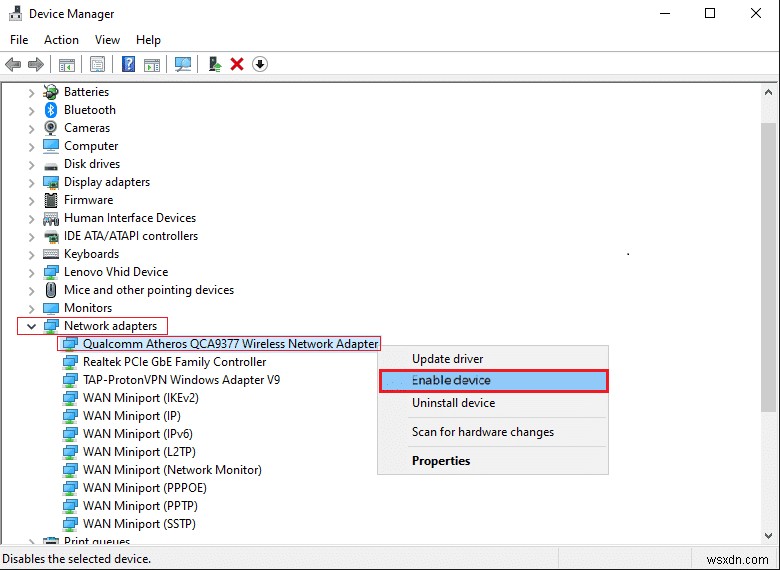This screenshot has width=780, height=570.
Task: Choose Enable device in context menu
Action: pyautogui.click(x=493, y=380)
